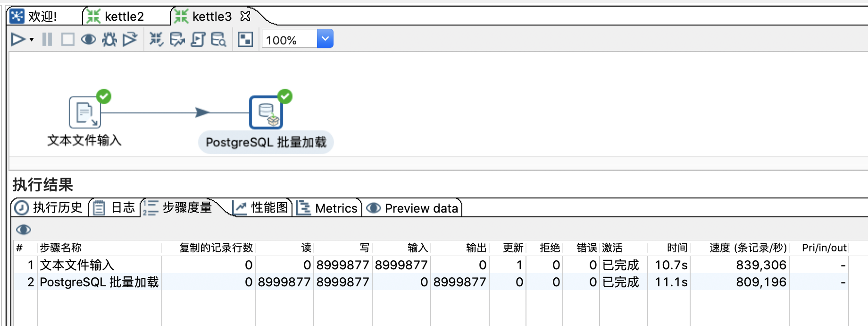Open the Metrics tab
This screenshot has width=868, height=326.
coord(327,208)
